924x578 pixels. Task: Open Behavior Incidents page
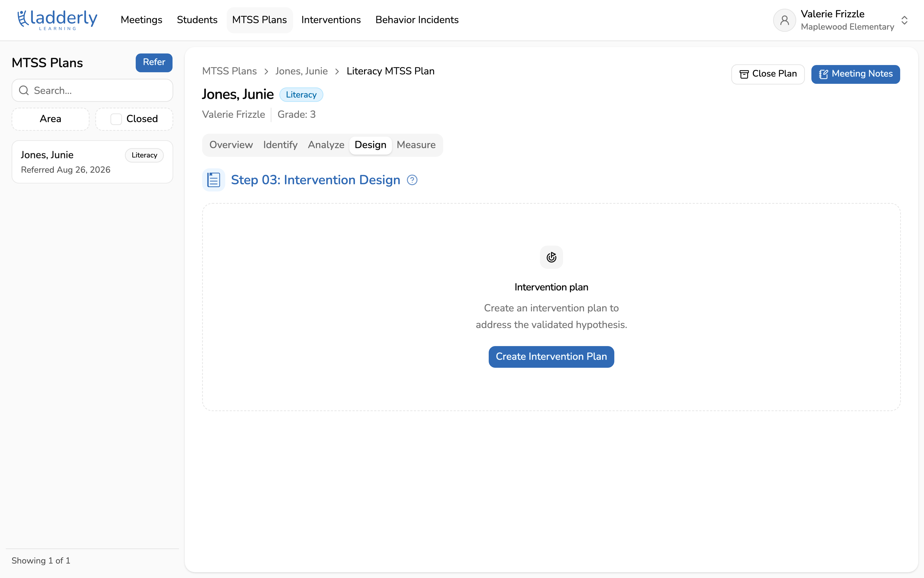tap(417, 20)
